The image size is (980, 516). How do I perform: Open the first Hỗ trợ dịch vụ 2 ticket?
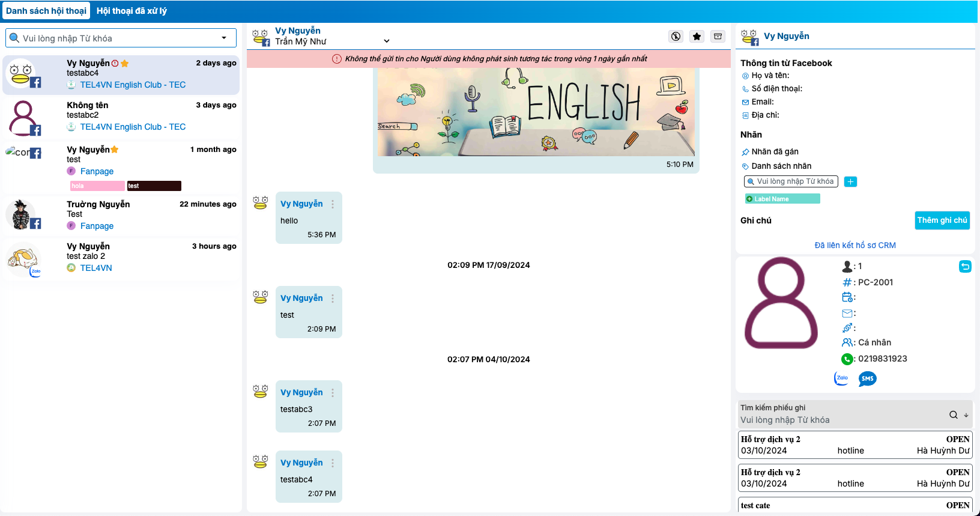coord(855,445)
